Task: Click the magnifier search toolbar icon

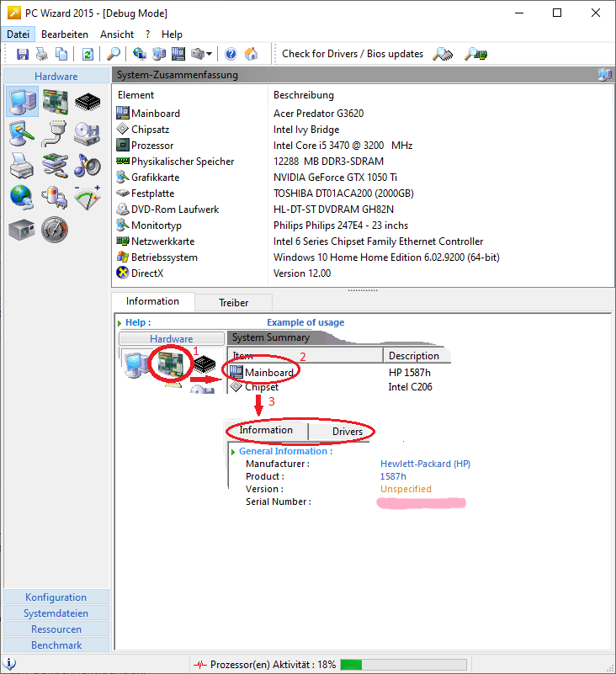Action: [x=113, y=54]
